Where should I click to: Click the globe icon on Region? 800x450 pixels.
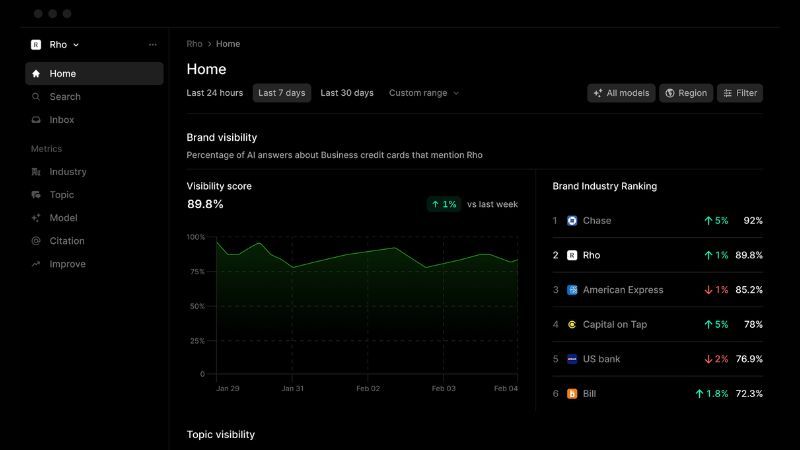tap(670, 93)
